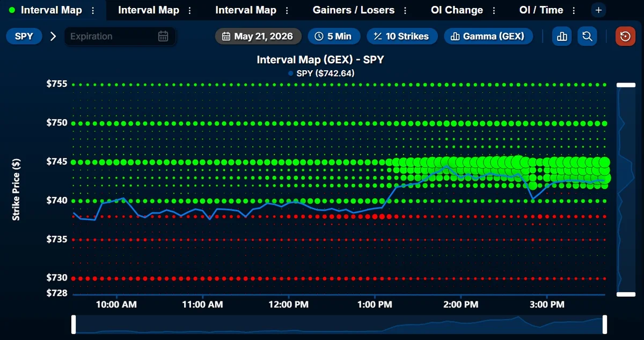Toggle SPY ($742.64) legend series
This screenshot has height=340, width=644.
coord(321,73)
